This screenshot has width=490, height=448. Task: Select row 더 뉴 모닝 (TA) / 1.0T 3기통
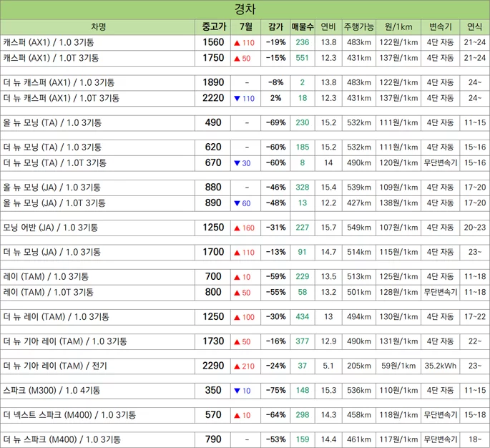[245, 163]
